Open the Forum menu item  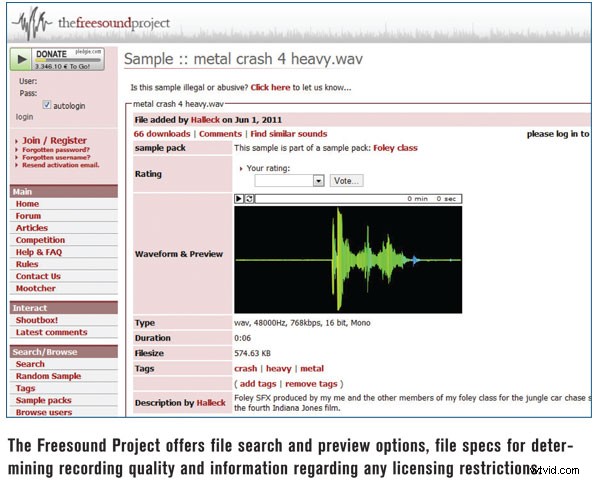click(x=28, y=216)
